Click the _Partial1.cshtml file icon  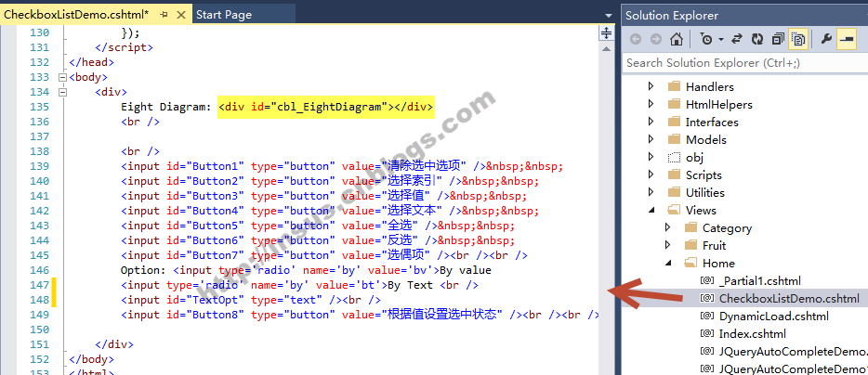tap(706, 281)
